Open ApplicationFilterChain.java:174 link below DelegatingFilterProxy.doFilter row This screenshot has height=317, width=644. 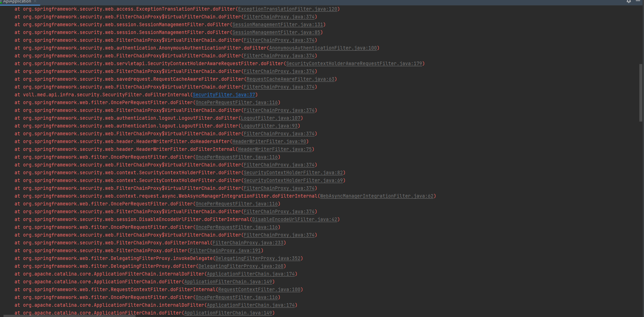coord(251,274)
